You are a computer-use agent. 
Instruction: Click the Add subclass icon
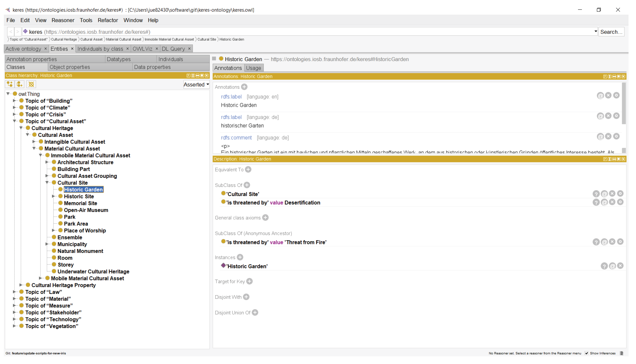click(x=10, y=84)
